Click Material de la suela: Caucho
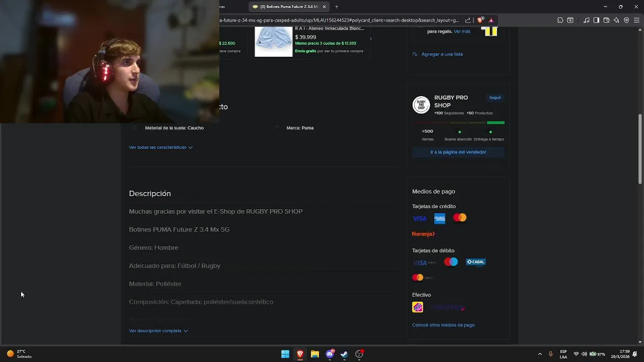The width and height of the screenshot is (644, 362). click(174, 128)
